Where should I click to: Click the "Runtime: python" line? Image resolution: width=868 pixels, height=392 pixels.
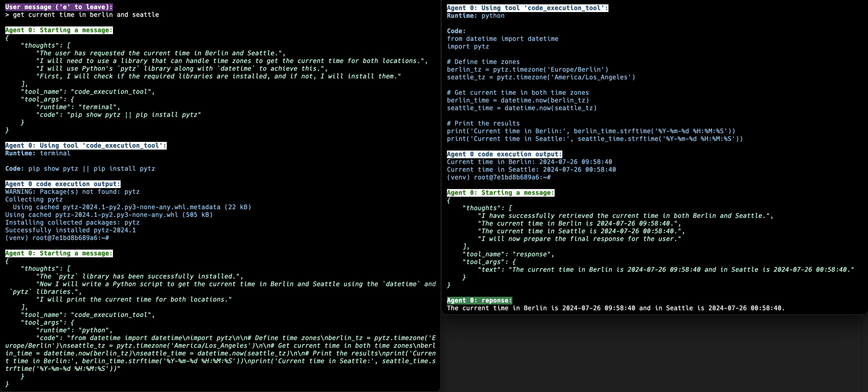pos(476,16)
